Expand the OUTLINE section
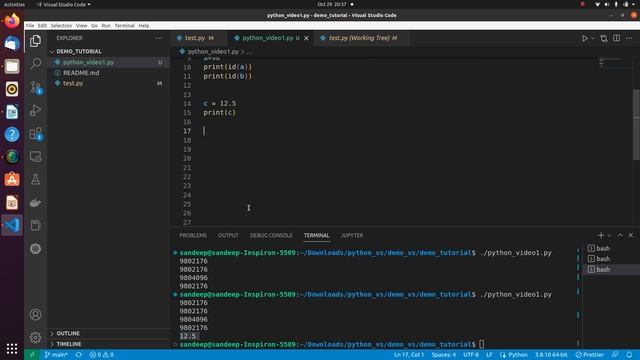The height and width of the screenshot is (360, 640). [x=109, y=333]
